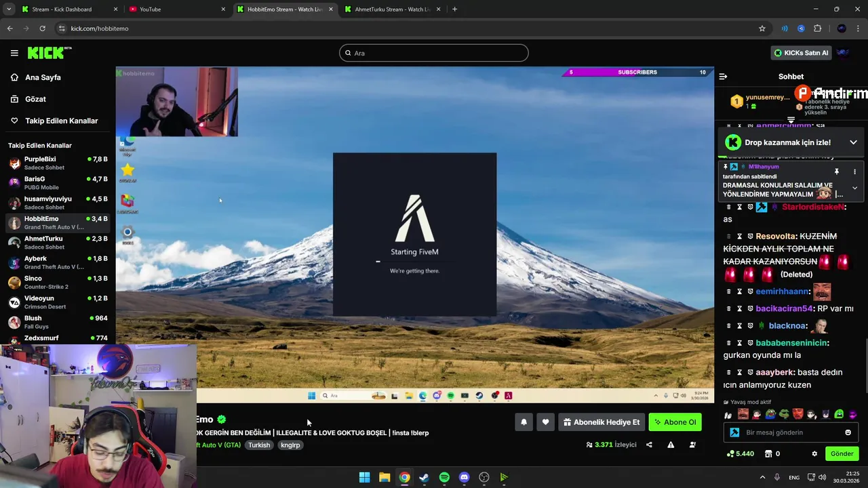Expand the pinned message chevron
Screen dimensions: 868x488
click(x=854, y=188)
